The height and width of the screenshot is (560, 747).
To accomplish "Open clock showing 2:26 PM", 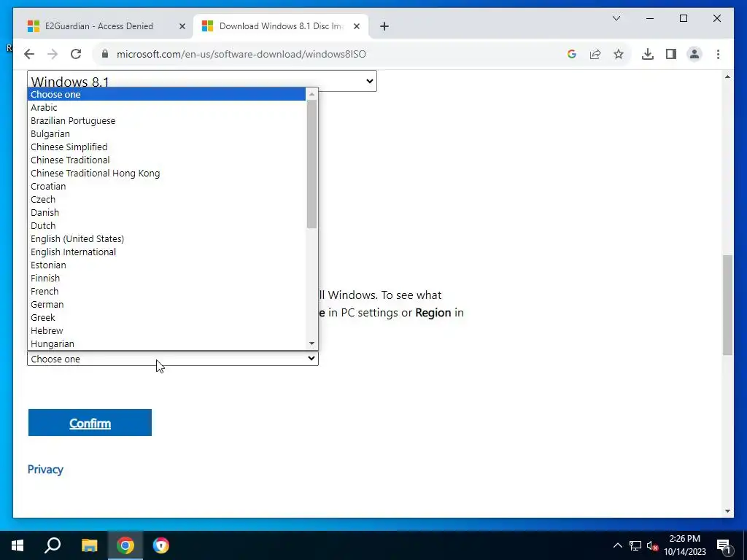I will (x=685, y=545).
